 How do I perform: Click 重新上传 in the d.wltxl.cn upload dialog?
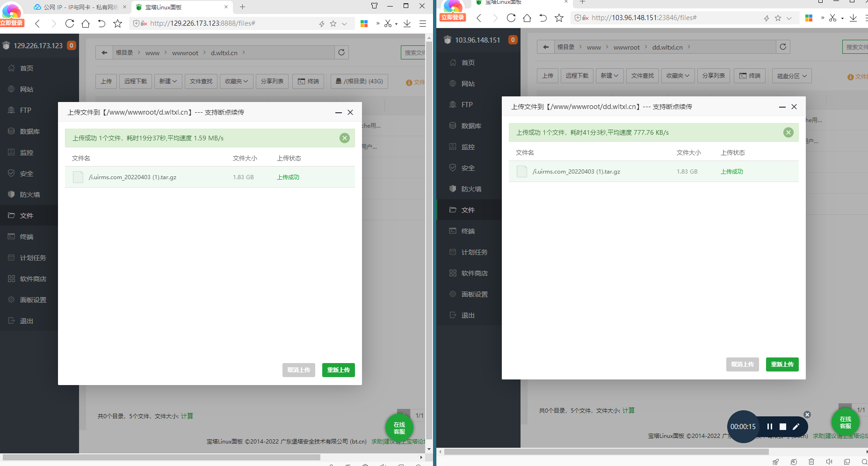[x=339, y=370]
